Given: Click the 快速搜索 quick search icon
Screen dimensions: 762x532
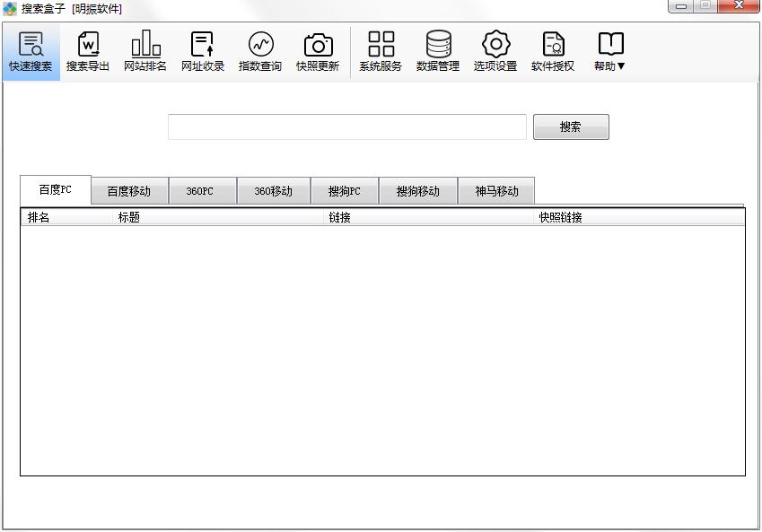Looking at the screenshot, I should click(x=31, y=52).
